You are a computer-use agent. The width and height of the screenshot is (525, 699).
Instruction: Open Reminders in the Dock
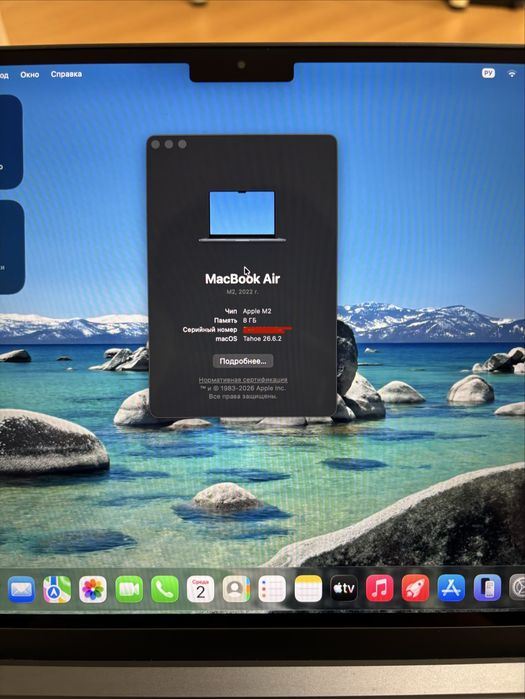[272, 589]
